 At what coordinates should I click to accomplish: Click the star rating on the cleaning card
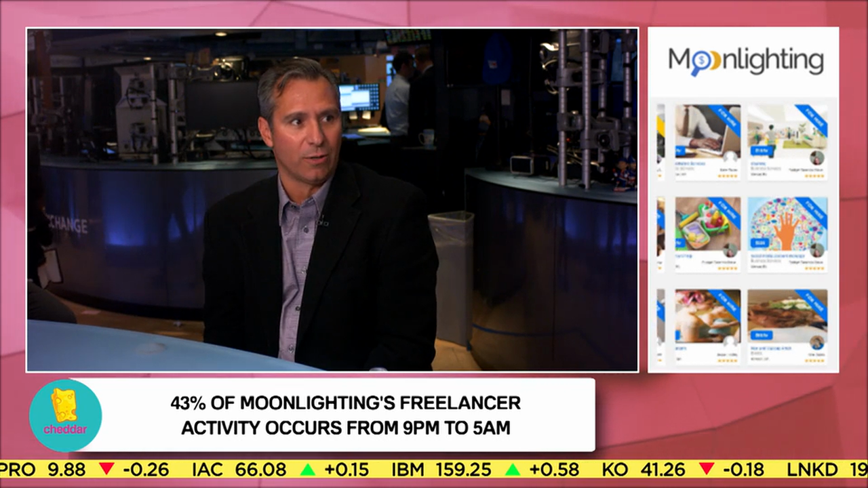(814, 176)
